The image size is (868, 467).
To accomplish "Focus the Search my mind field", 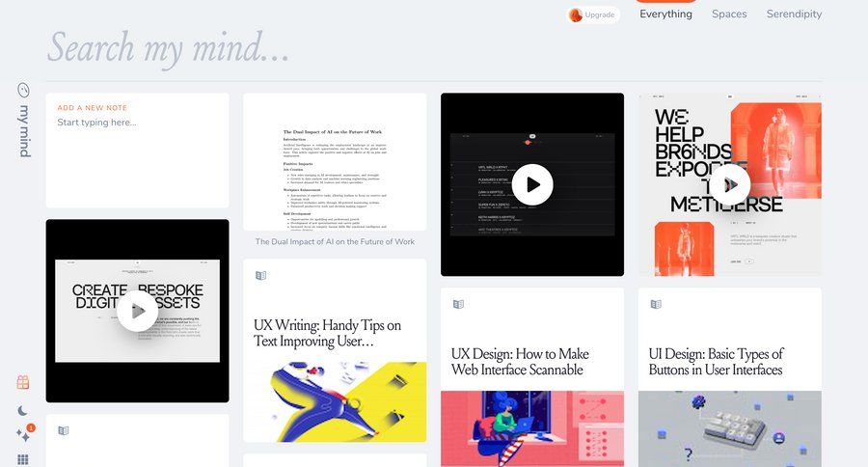I will [x=433, y=49].
